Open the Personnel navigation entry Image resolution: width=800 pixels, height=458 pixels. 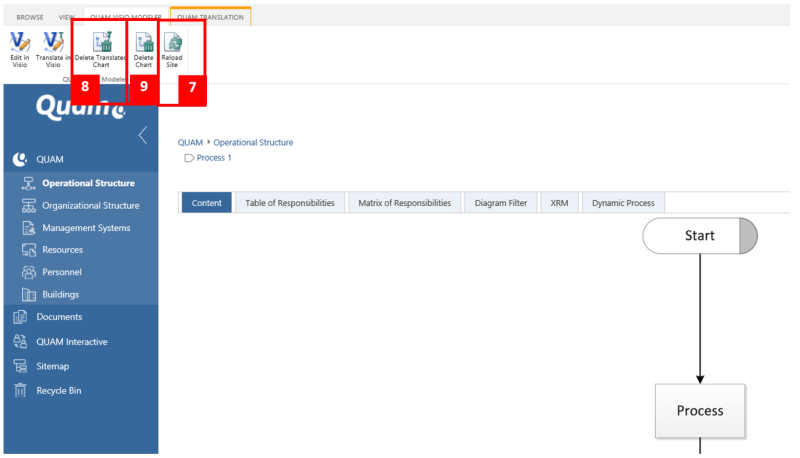(62, 272)
